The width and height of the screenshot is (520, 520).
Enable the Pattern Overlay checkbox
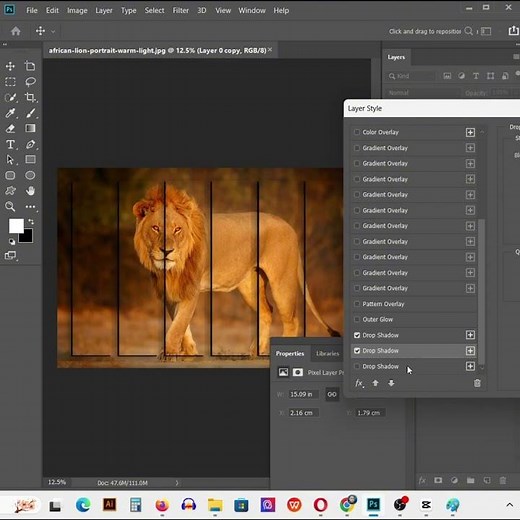click(357, 304)
